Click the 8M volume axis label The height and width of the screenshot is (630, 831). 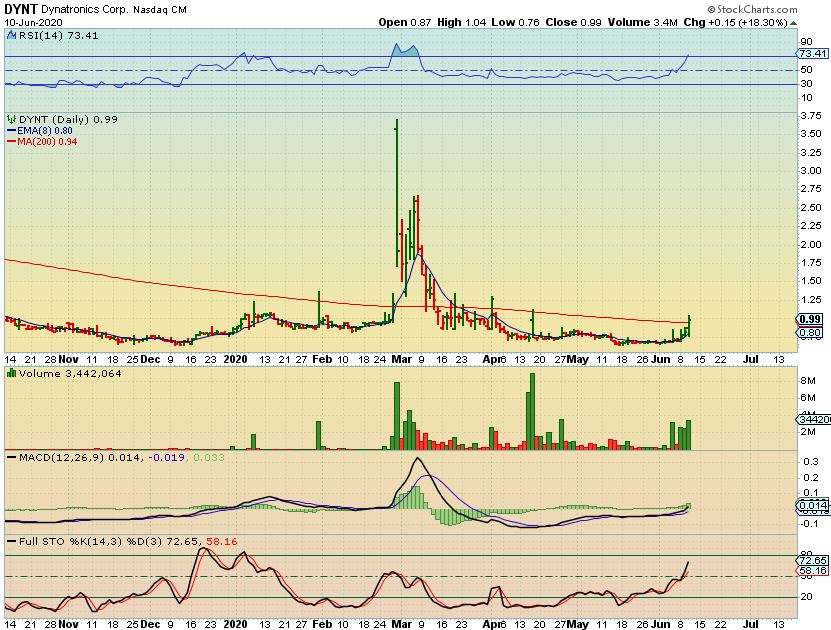pyautogui.click(x=808, y=380)
